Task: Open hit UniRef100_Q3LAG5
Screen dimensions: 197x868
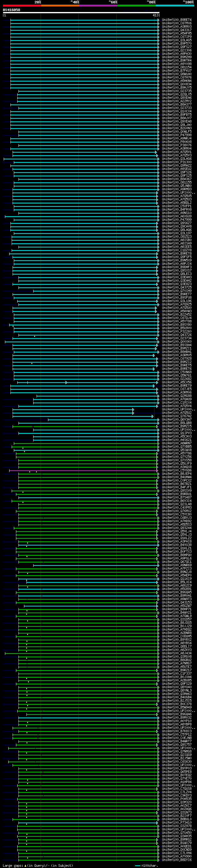Action: pyautogui.click(x=176, y=40)
